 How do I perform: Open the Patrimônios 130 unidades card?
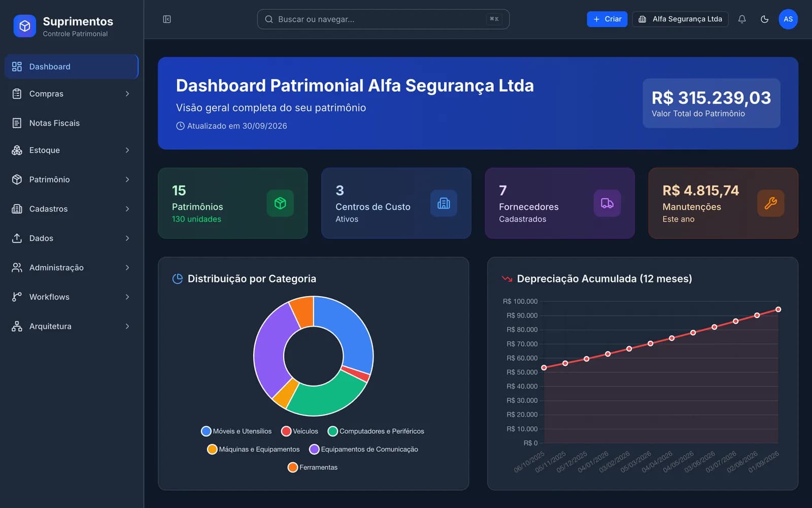[x=233, y=203]
